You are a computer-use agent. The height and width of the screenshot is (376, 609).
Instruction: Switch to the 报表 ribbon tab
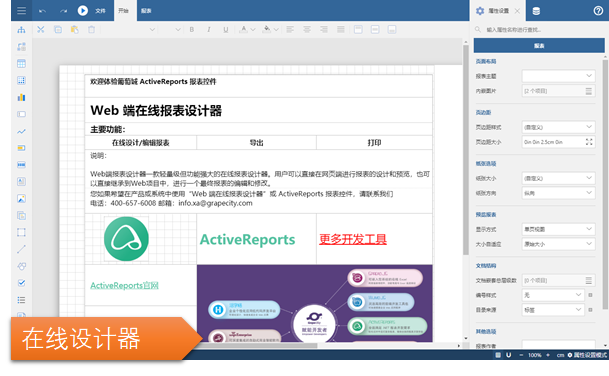click(146, 11)
